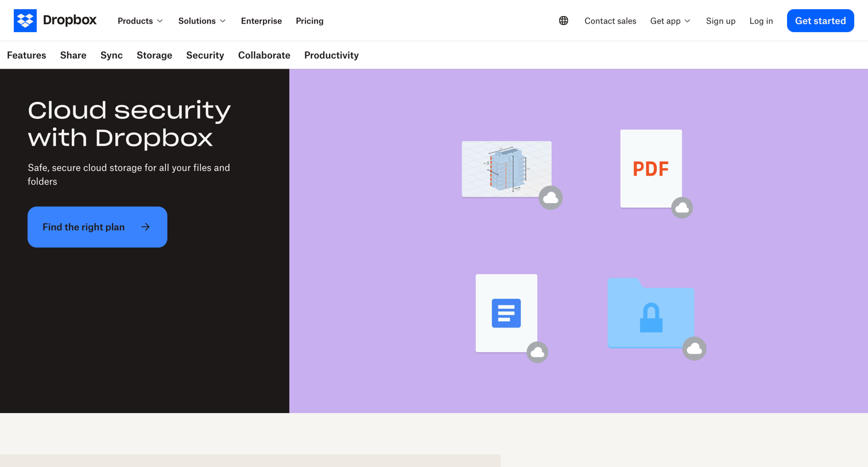This screenshot has height=467, width=868.
Task: Click Sign up link
Action: click(720, 21)
